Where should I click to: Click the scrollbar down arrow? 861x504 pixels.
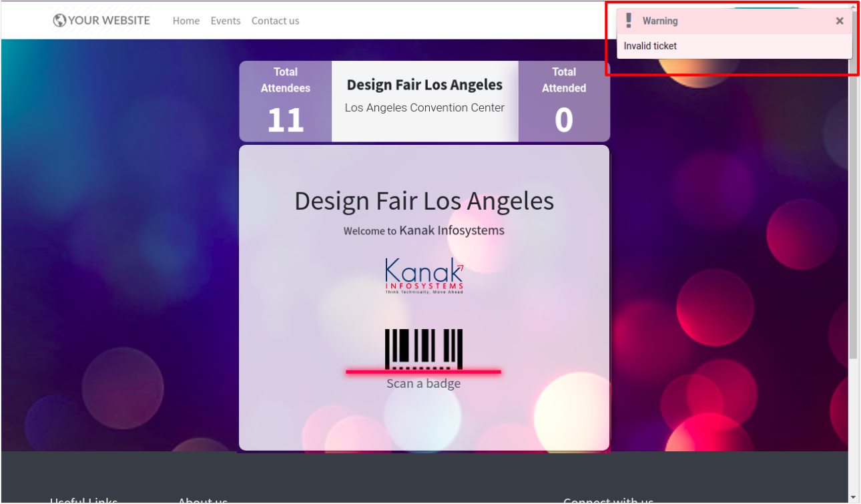click(x=854, y=497)
